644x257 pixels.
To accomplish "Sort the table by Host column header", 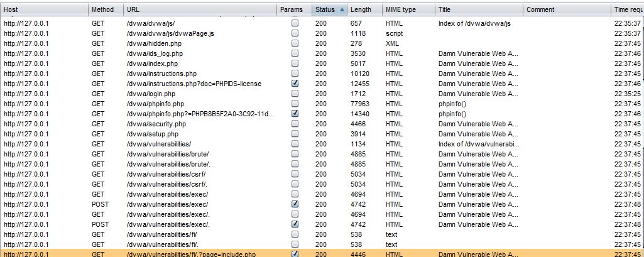I will [45, 9].
